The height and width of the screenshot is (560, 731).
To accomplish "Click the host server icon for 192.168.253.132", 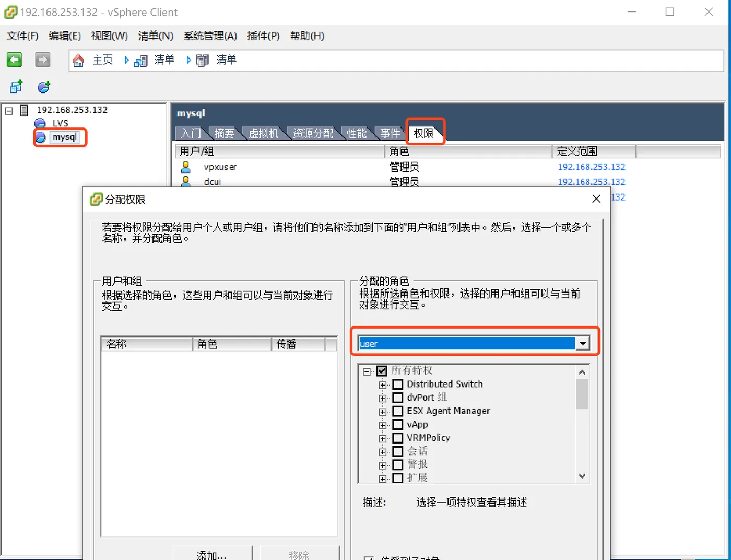I will click(x=24, y=110).
